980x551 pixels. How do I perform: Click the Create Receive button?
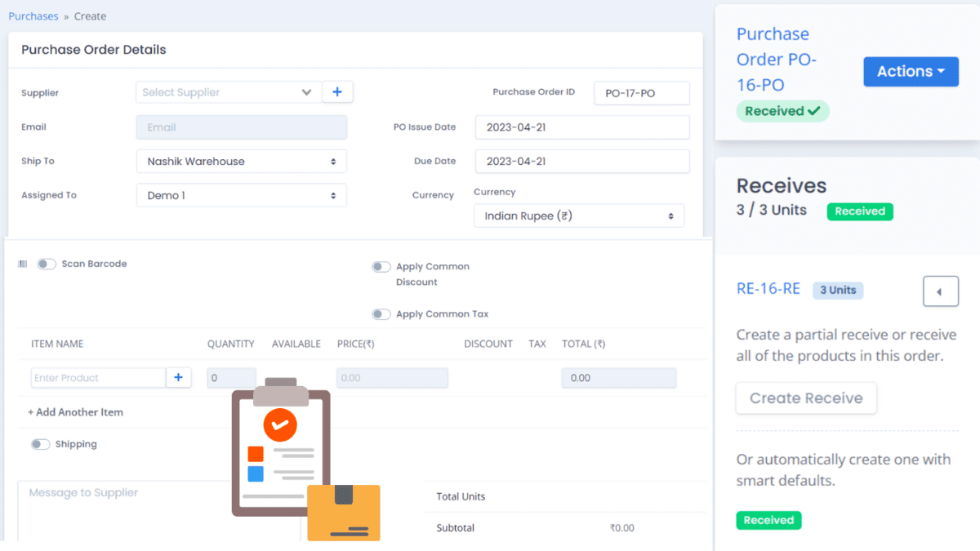click(x=805, y=398)
